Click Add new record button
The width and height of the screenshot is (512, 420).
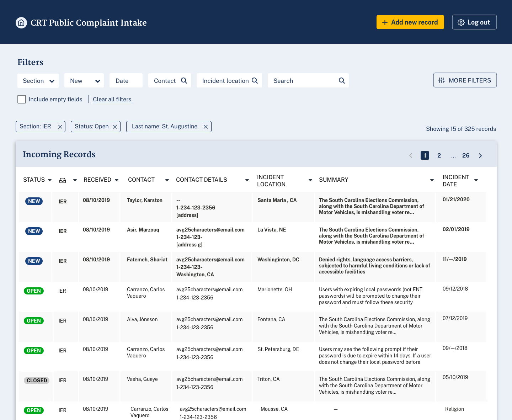click(x=410, y=22)
